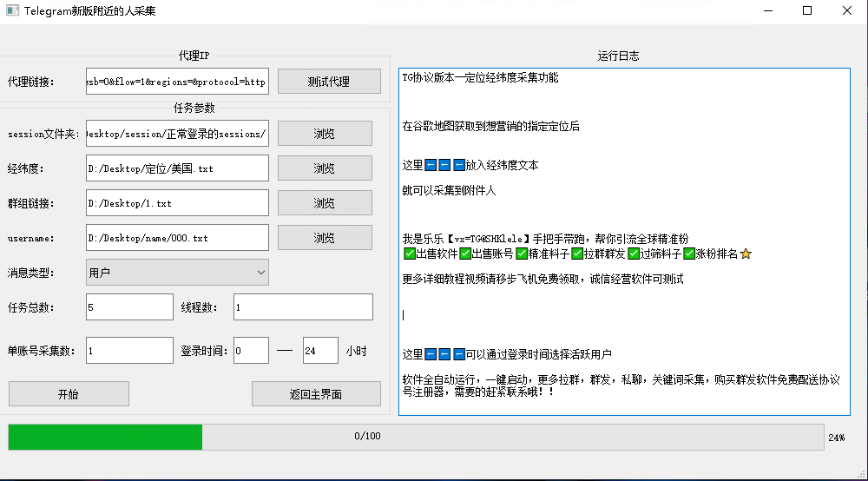This screenshot has height=481, width=868.
Task: Select the 线程数 input field
Action: pos(303,307)
